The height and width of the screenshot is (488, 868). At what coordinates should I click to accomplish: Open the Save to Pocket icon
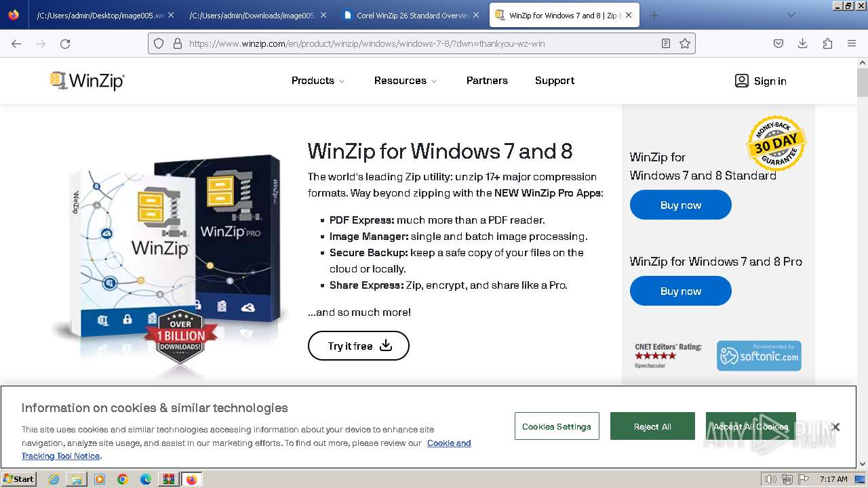coord(778,43)
